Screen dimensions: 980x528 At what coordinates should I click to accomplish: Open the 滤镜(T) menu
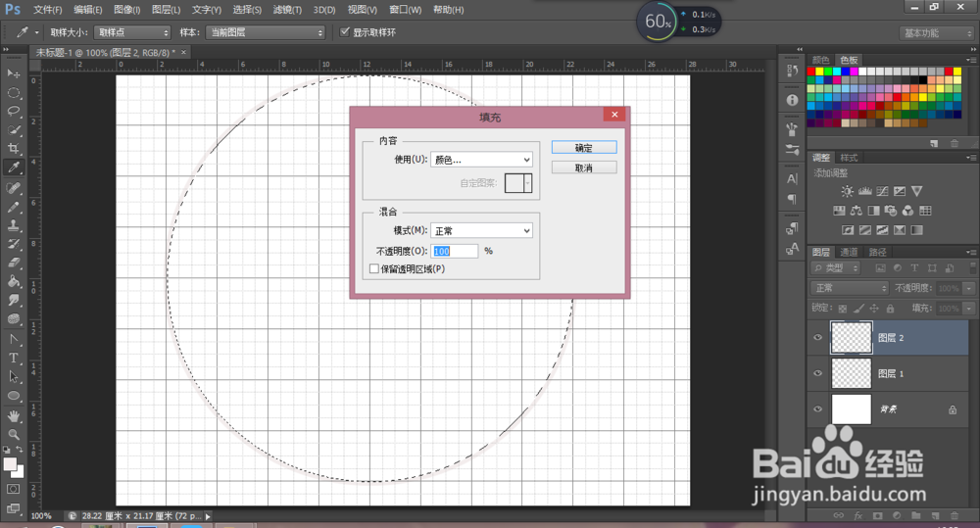[x=287, y=10]
